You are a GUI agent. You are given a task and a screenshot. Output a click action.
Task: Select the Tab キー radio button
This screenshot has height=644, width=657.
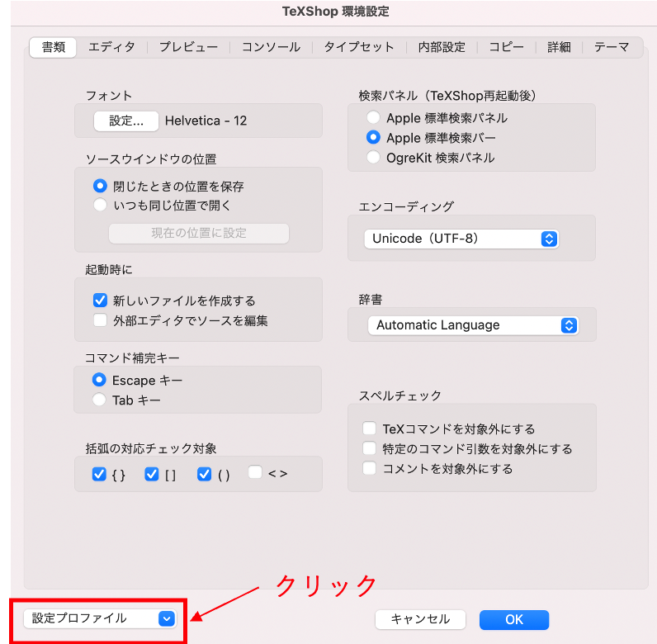(x=99, y=400)
